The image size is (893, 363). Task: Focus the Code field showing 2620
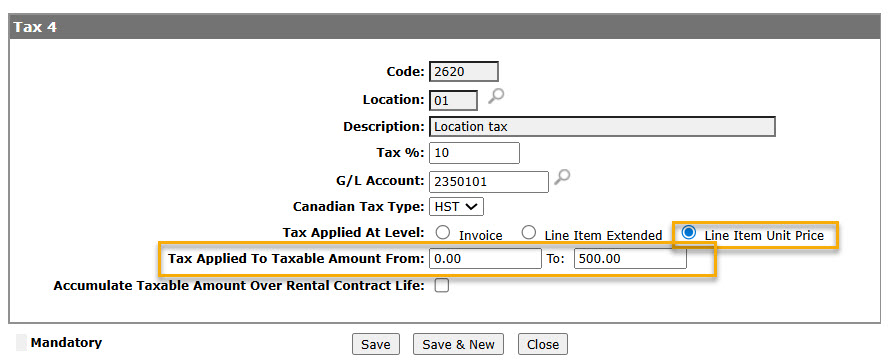[x=464, y=72]
